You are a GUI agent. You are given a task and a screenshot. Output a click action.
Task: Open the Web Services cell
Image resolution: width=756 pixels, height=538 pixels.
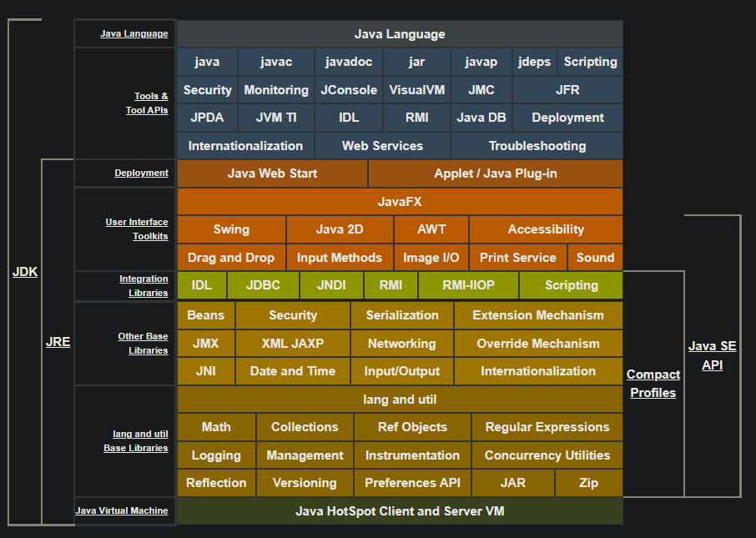tap(382, 146)
